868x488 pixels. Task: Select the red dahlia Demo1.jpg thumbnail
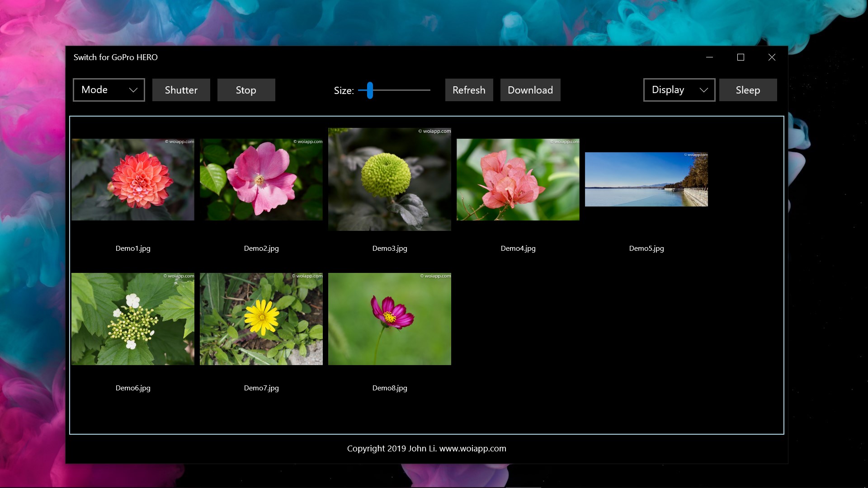133,180
